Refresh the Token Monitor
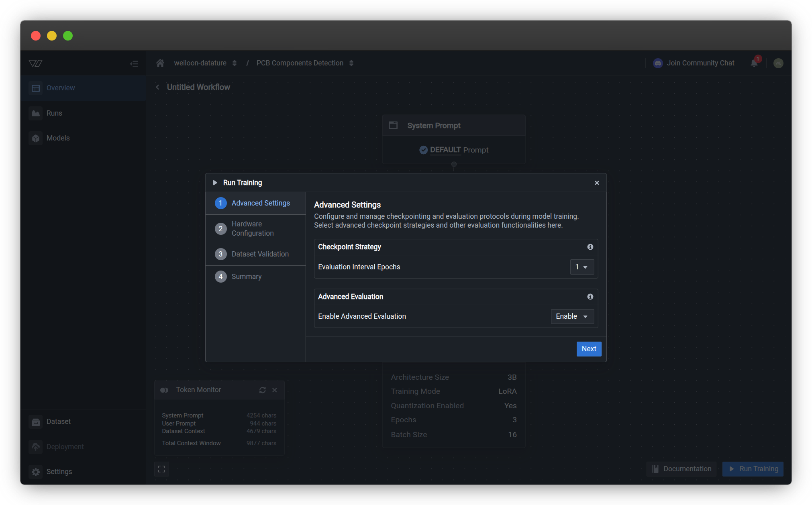812x505 pixels. [262, 390]
